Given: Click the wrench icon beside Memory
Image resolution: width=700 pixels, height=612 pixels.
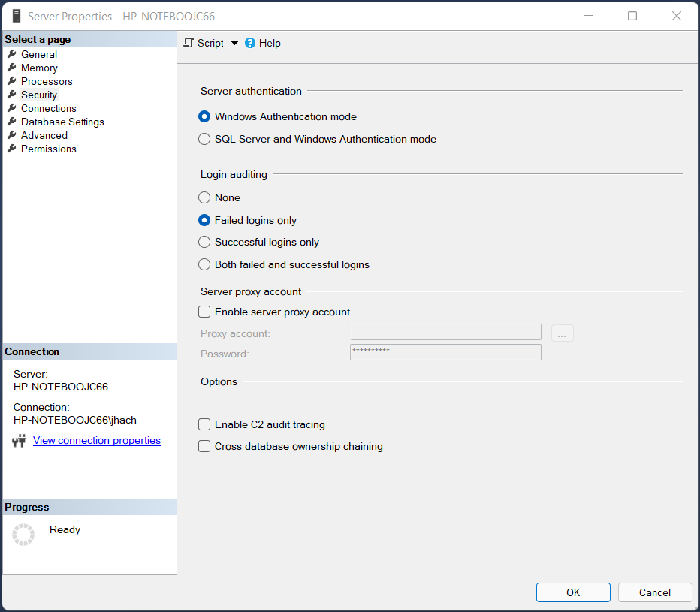Looking at the screenshot, I should (x=12, y=68).
